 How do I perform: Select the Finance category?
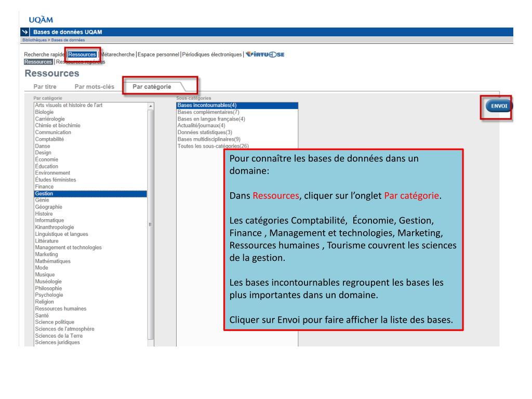point(90,187)
